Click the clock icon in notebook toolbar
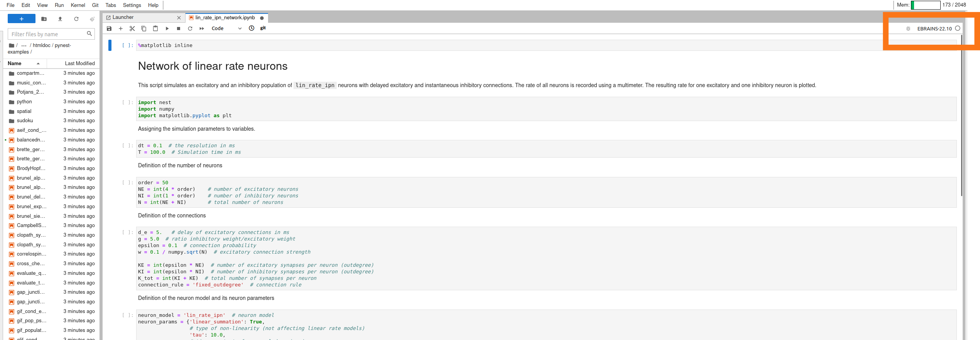The width and height of the screenshot is (980, 340). pyautogui.click(x=251, y=28)
